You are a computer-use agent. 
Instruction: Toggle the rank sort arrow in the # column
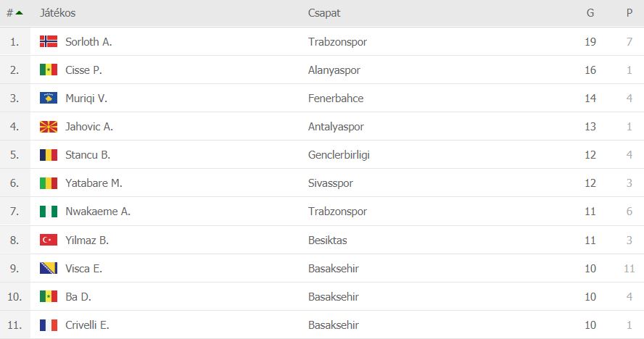coord(19,13)
